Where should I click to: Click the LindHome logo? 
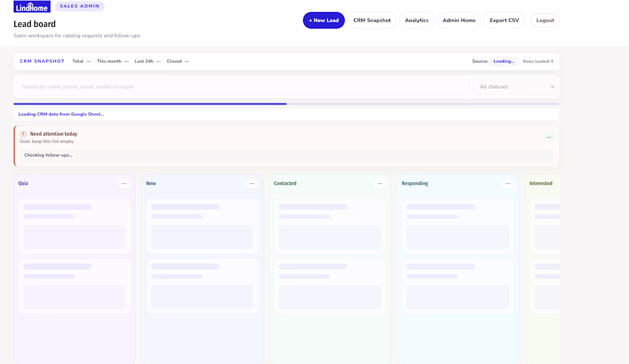32,6
